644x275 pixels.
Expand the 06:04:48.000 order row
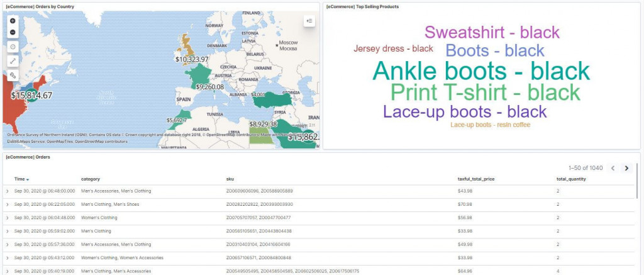point(8,218)
